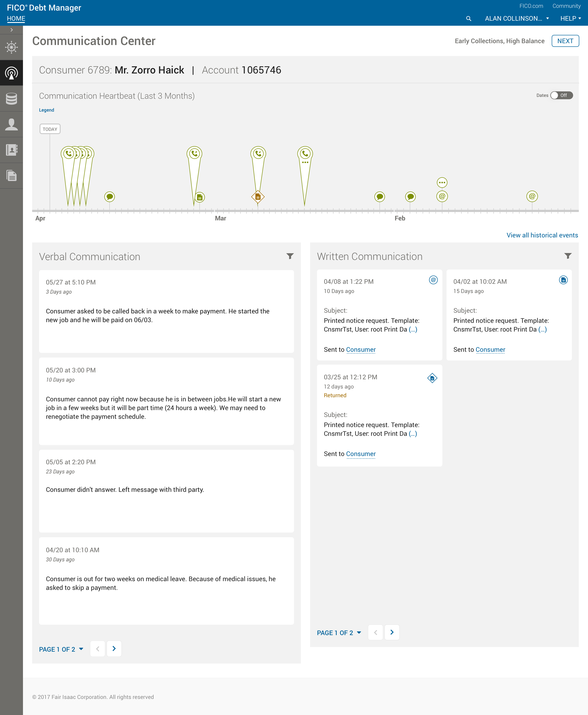Click the consumer name Mr. Zorro Haick
This screenshot has height=715, width=588.
click(x=149, y=70)
